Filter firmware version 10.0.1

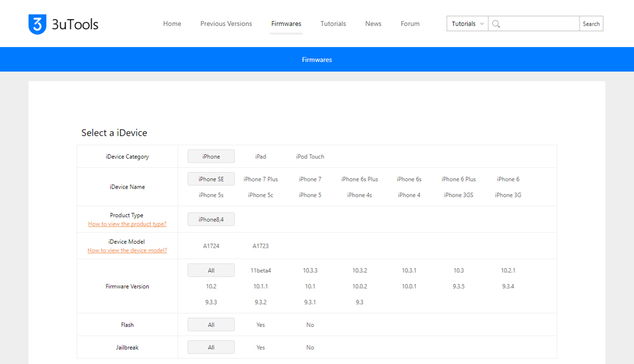coord(409,287)
